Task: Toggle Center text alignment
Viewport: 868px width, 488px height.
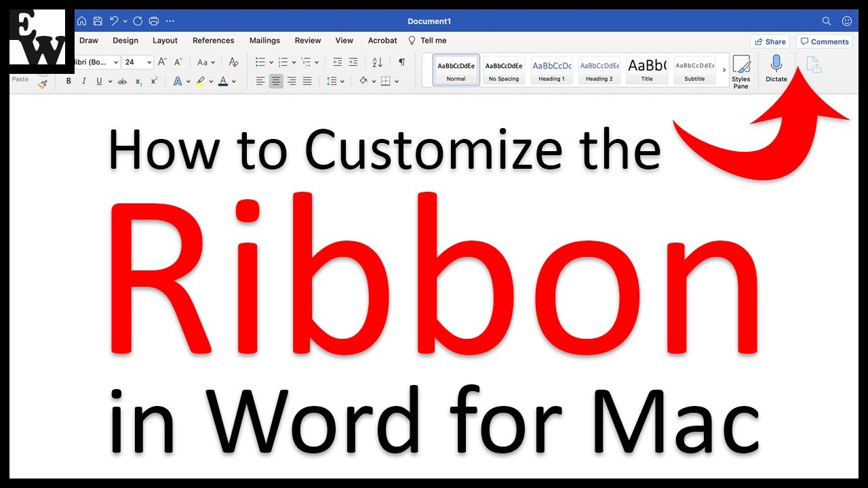Action: [276, 81]
